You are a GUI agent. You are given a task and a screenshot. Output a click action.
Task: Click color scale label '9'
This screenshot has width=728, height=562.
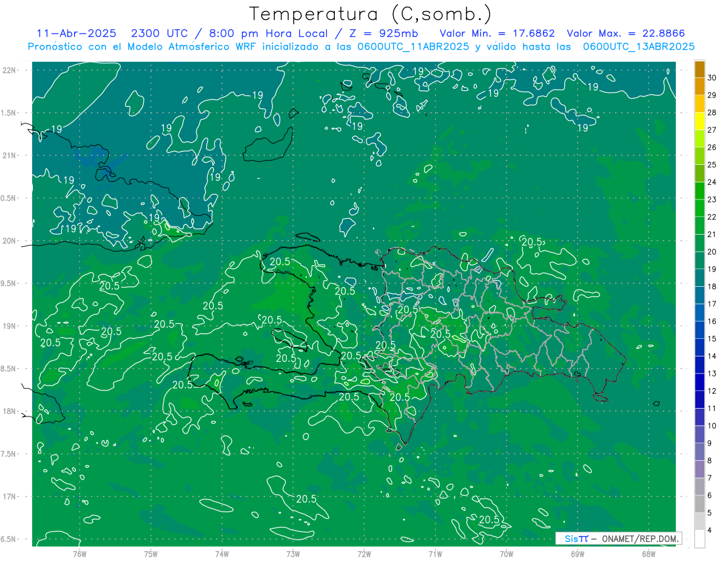tap(710, 443)
